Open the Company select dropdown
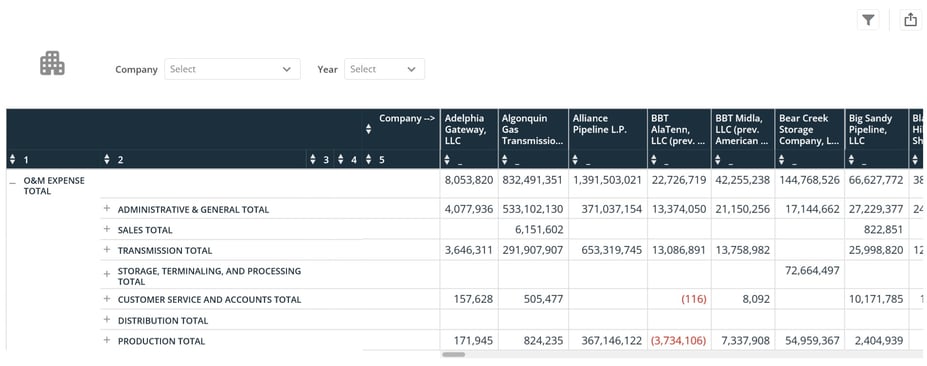 pyautogui.click(x=232, y=69)
